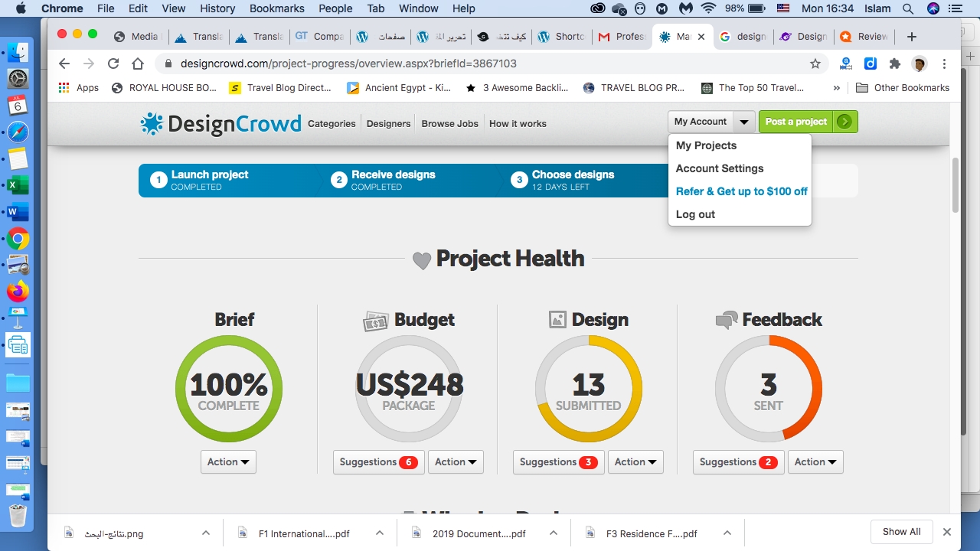This screenshot has height=551, width=980.
Task: Click Refer & Get up to $100 off
Action: 741,191
